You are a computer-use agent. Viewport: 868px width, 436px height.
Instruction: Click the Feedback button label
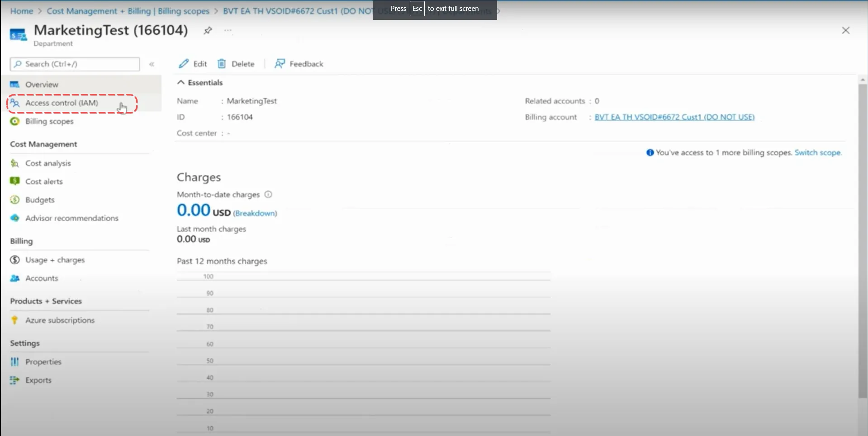306,64
